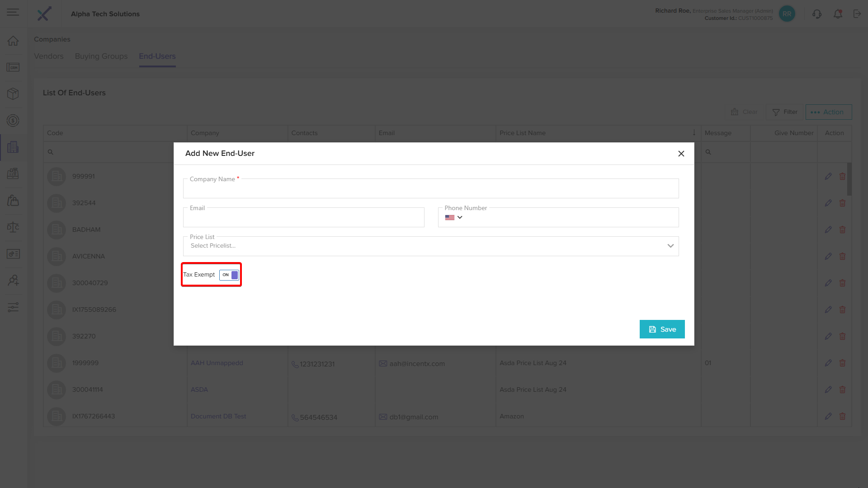Viewport: 868px width, 488px height.
Task: Expand the phone country flag selector
Action: click(453, 217)
